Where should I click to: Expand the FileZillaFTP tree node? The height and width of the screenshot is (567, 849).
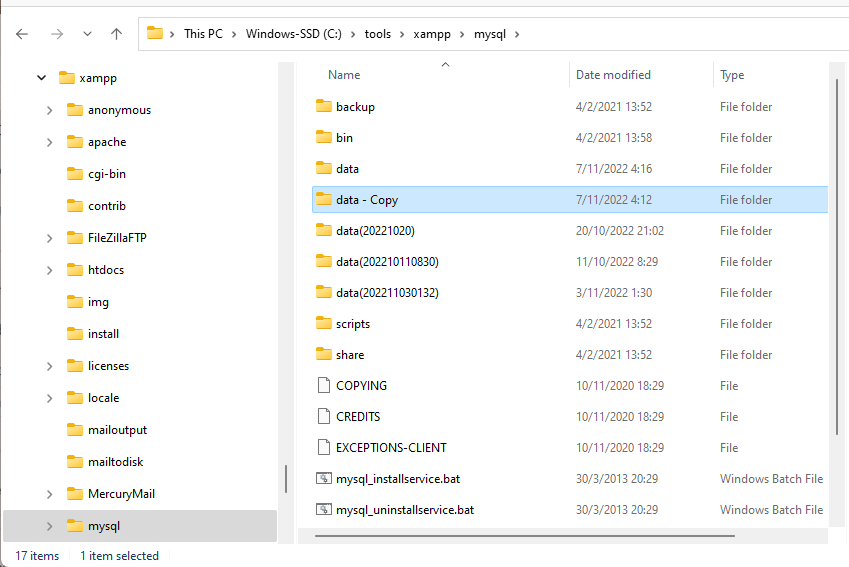[x=50, y=238]
